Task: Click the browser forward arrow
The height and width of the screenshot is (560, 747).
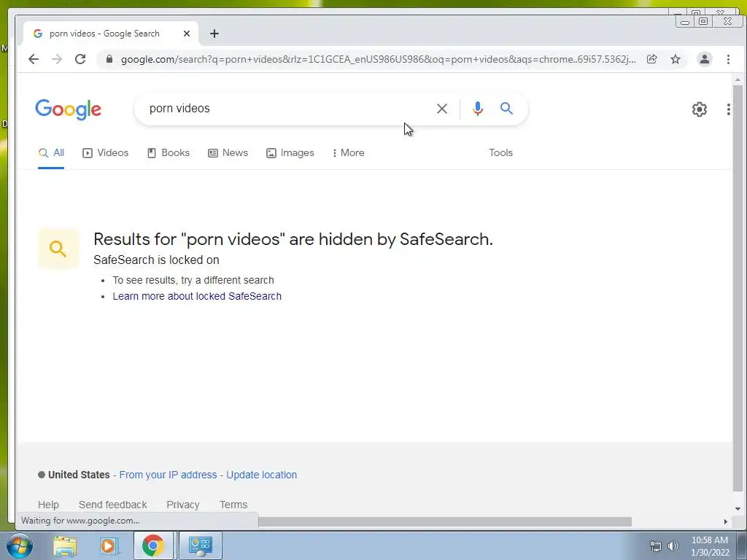Action: [x=57, y=59]
